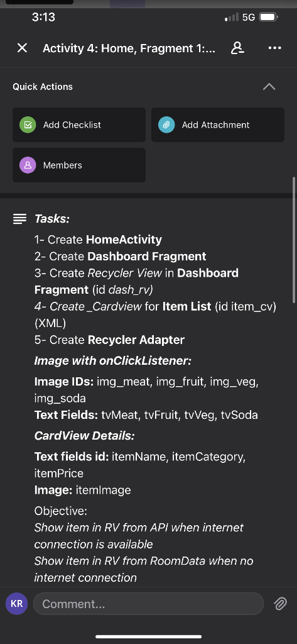Tap the Objective text in description

pos(61,511)
